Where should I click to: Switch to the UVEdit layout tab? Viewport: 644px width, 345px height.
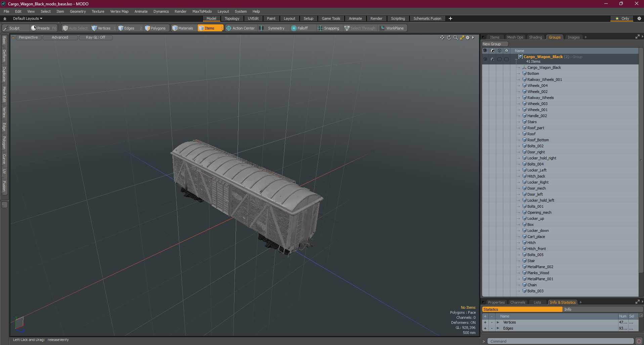pyautogui.click(x=253, y=18)
